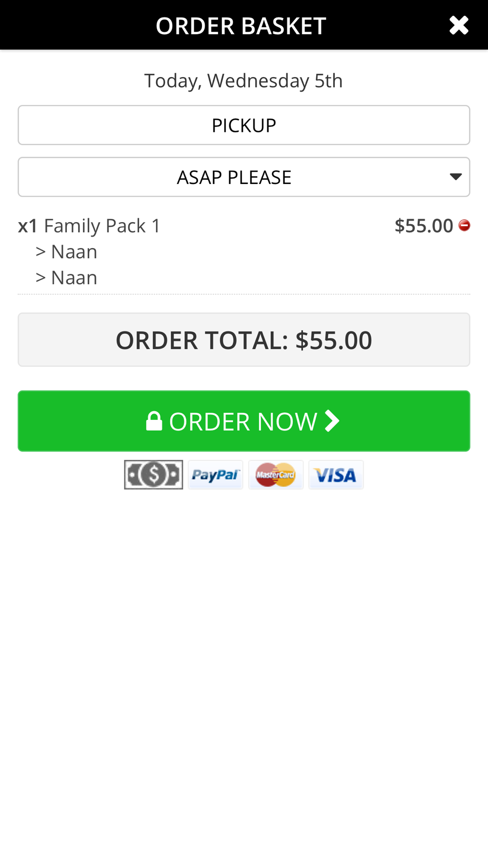Viewport: 488px width, 868px height.
Task: Click the MasterCard payment logo
Action: [x=276, y=475]
